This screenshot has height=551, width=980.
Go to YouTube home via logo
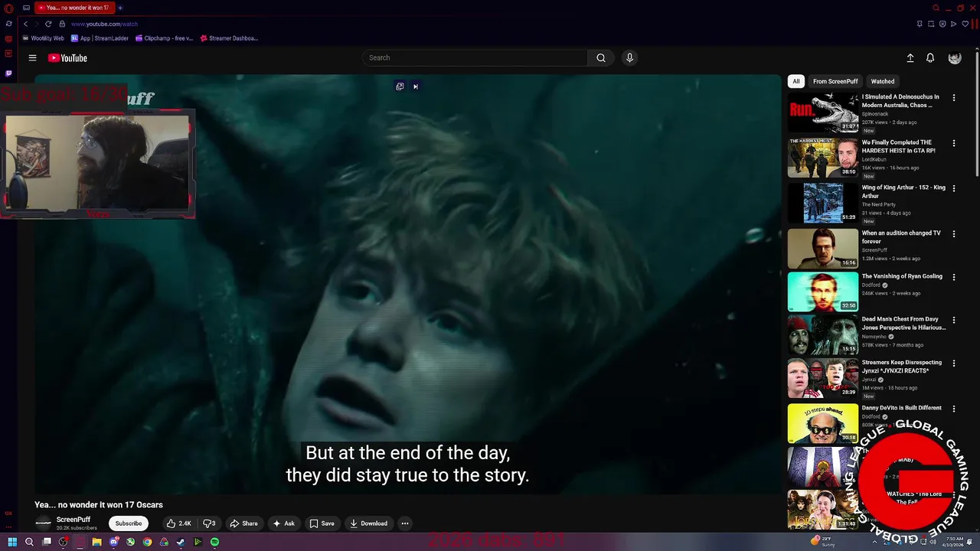pyautogui.click(x=67, y=58)
